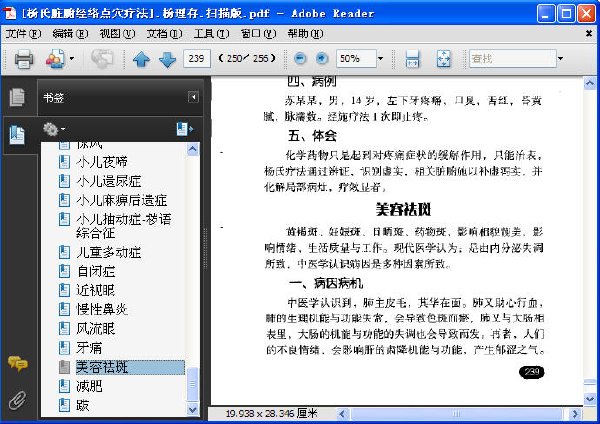Open the bookmark options gear menu
Screen dimensions: 600x424
pos(54,129)
